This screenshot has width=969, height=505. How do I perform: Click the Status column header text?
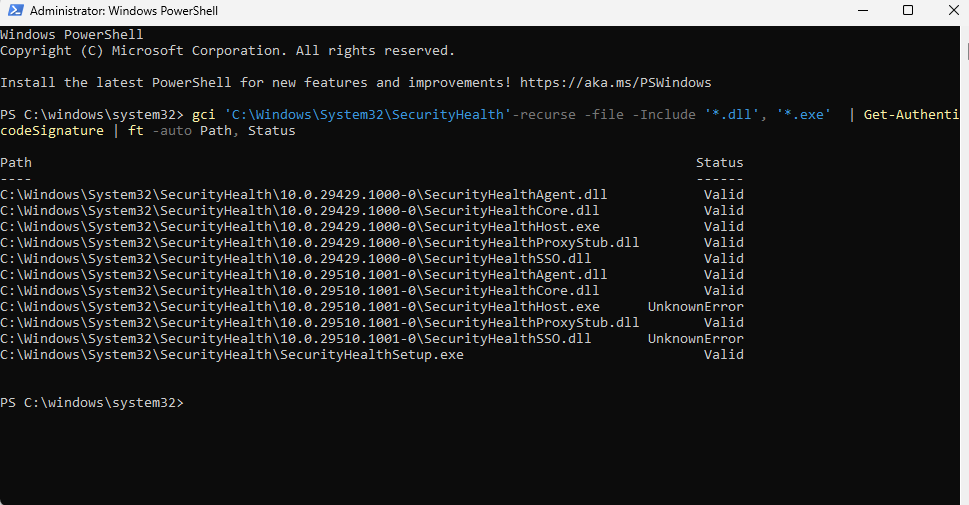click(719, 163)
